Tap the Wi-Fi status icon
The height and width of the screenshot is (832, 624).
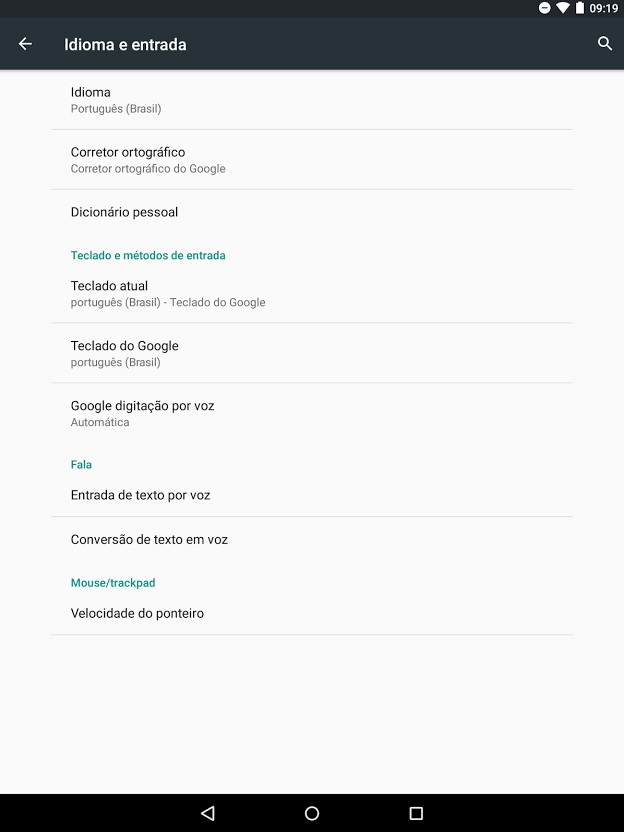[562, 8]
